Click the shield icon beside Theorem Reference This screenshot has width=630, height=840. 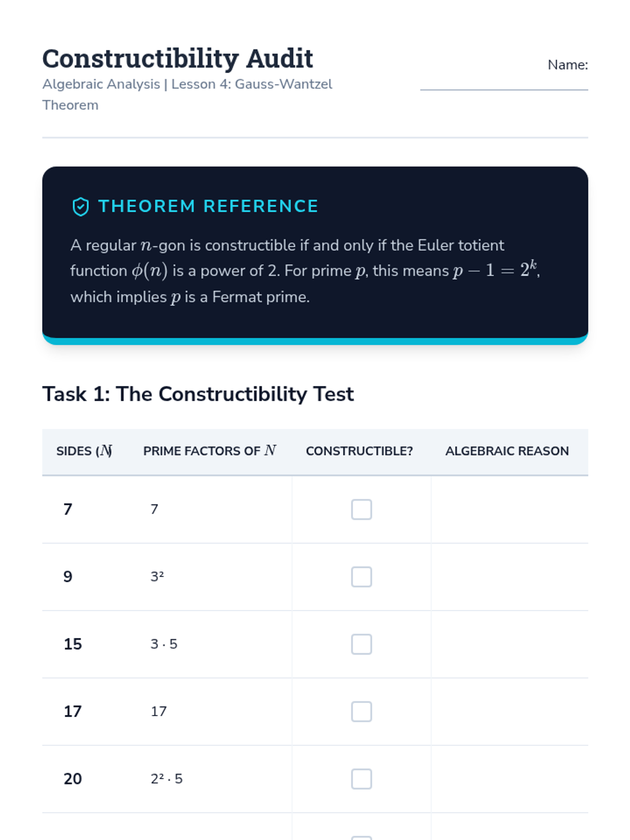[x=80, y=206]
